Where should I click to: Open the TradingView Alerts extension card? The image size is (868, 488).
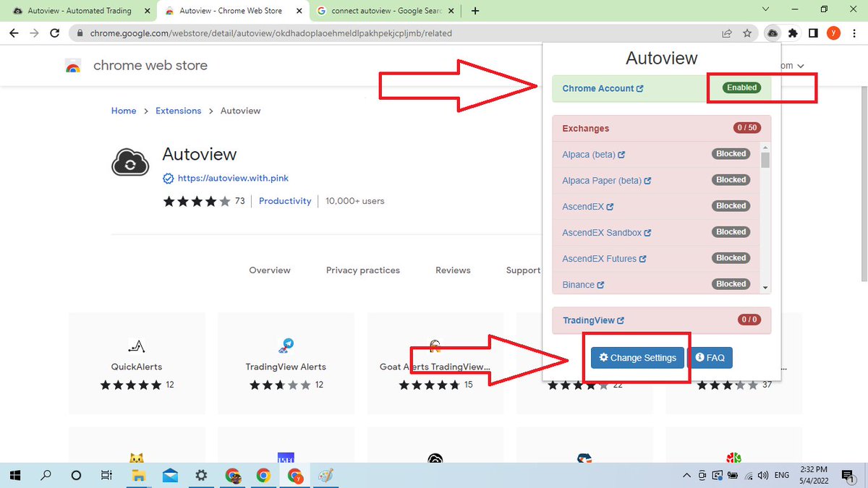286,363
